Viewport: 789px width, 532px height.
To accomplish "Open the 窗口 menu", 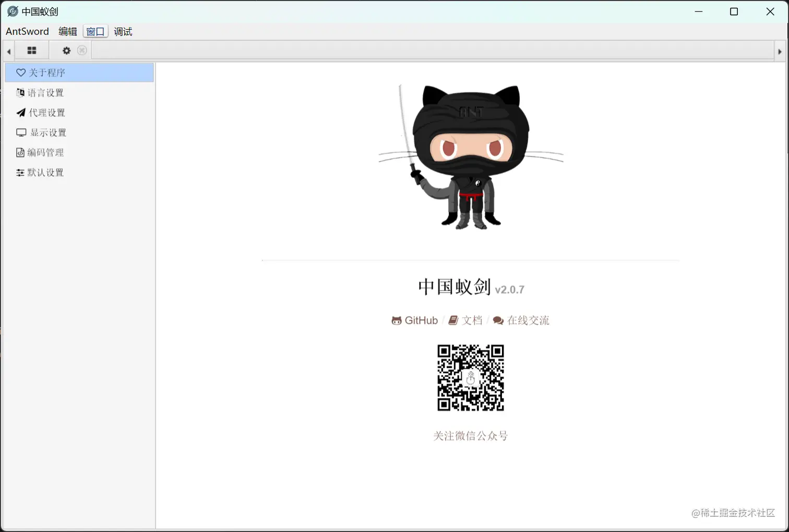I will pos(95,32).
